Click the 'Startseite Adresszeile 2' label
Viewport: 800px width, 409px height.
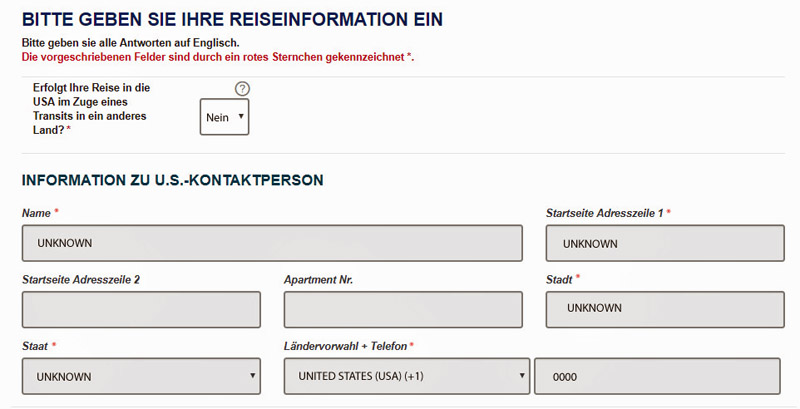pyautogui.click(x=80, y=279)
